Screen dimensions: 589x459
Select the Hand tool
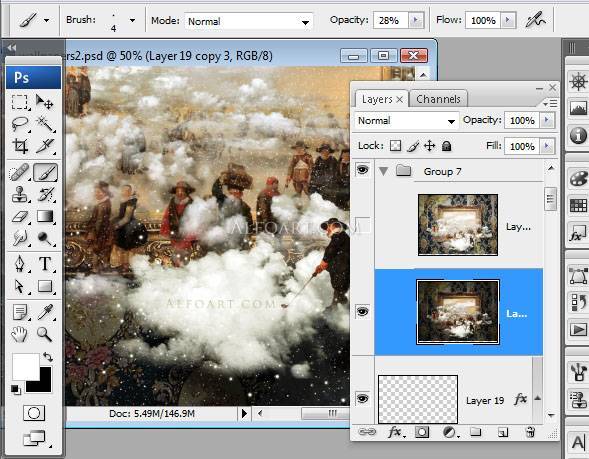coord(20,334)
